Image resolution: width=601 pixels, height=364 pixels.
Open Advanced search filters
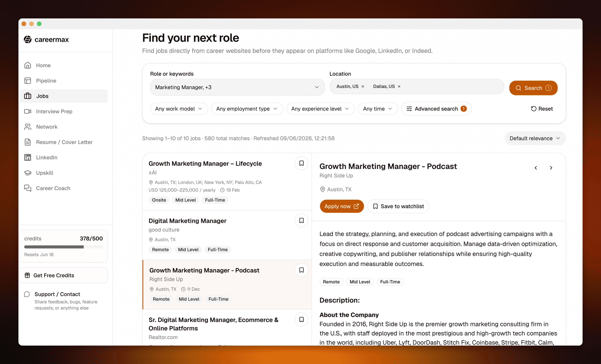[x=436, y=109]
